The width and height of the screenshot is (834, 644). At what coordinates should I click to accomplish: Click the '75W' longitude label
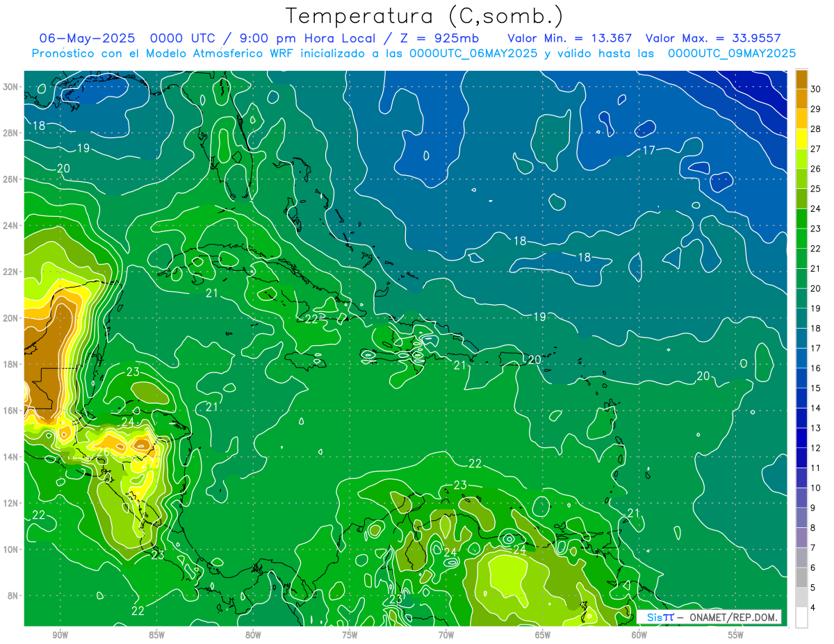point(350,635)
